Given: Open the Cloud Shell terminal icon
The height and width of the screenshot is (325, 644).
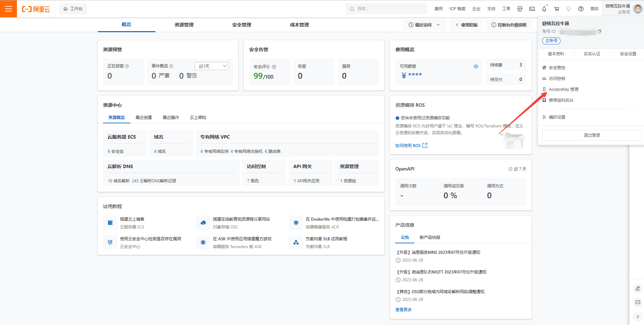Looking at the screenshot, I should [x=532, y=8].
